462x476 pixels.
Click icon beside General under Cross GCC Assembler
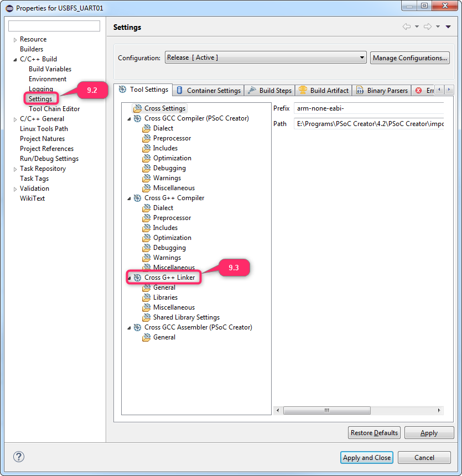pos(147,337)
